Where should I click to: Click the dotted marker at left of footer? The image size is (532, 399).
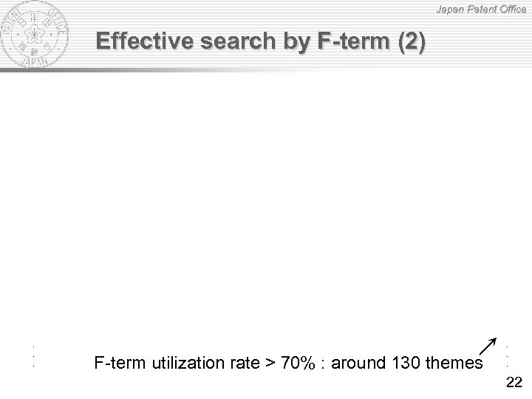point(35,355)
